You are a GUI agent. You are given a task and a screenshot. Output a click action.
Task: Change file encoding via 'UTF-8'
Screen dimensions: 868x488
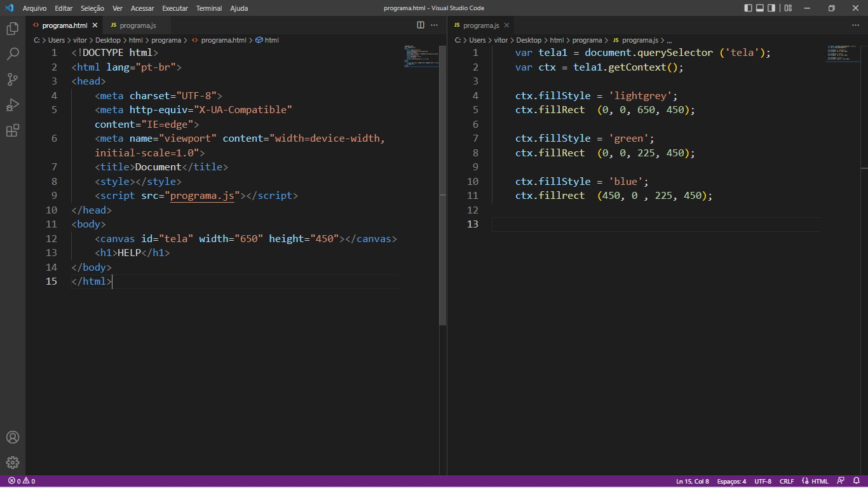763,481
